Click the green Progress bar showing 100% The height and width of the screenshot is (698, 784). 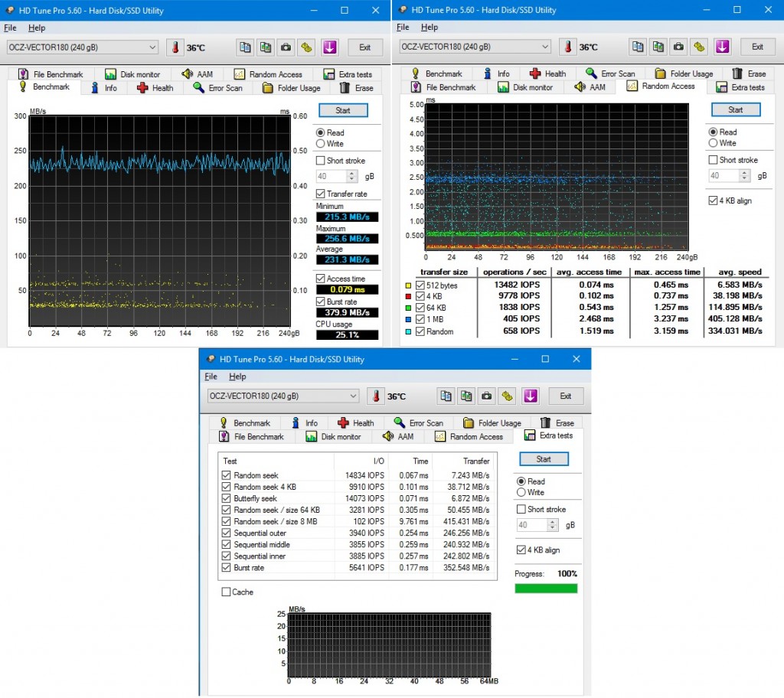pos(546,588)
